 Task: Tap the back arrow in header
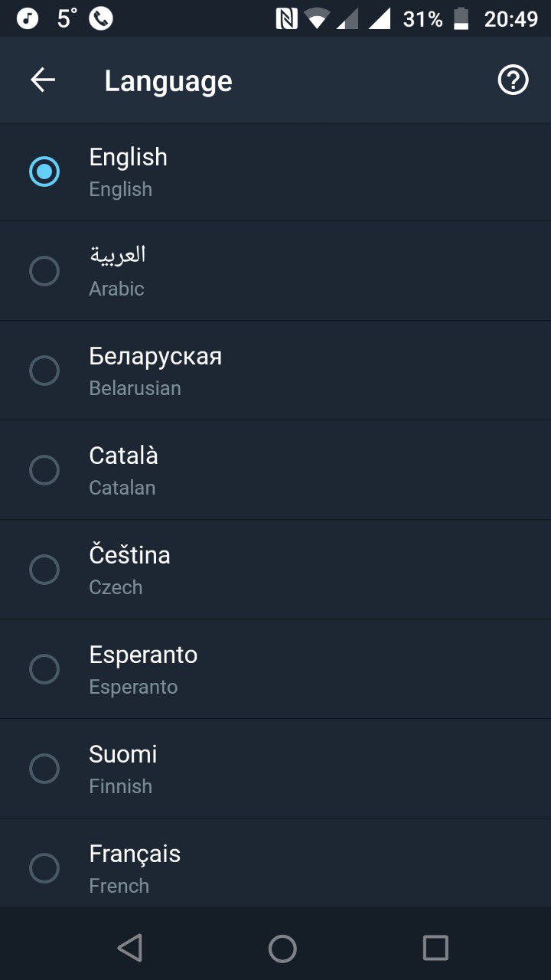pyautogui.click(x=43, y=80)
